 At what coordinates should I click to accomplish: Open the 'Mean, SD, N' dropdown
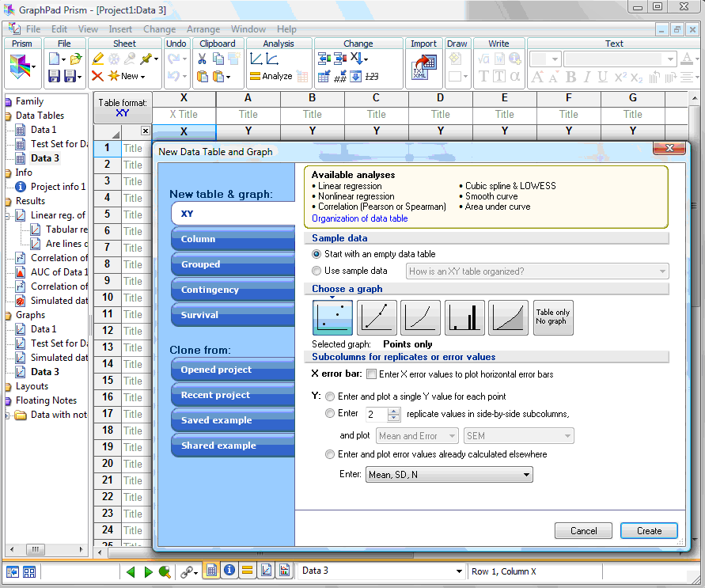pos(449,475)
